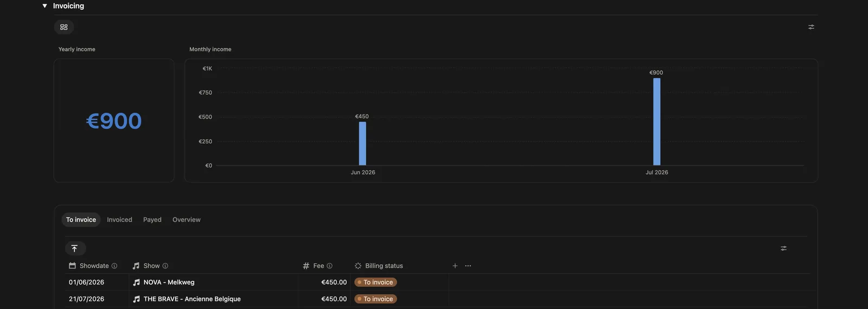Click the Jul 2026 bar in chart
868x309 pixels.
[657, 122]
